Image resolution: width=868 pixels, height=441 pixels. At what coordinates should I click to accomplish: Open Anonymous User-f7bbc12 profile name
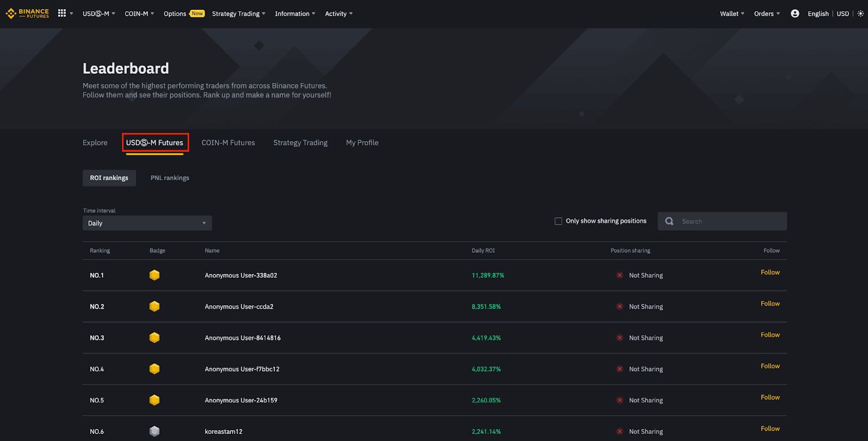(242, 369)
